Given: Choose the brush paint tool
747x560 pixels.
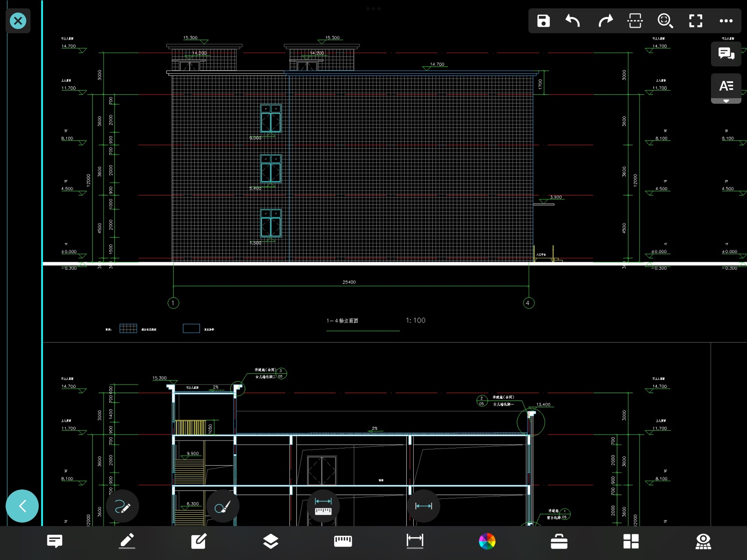Looking at the screenshot, I should click(x=223, y=506).
